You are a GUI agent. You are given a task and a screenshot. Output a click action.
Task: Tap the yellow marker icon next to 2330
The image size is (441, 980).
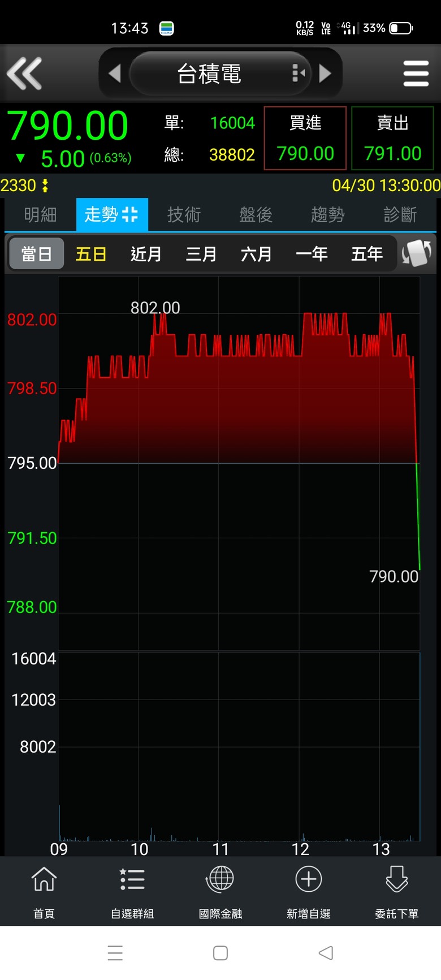click(45, 185)
